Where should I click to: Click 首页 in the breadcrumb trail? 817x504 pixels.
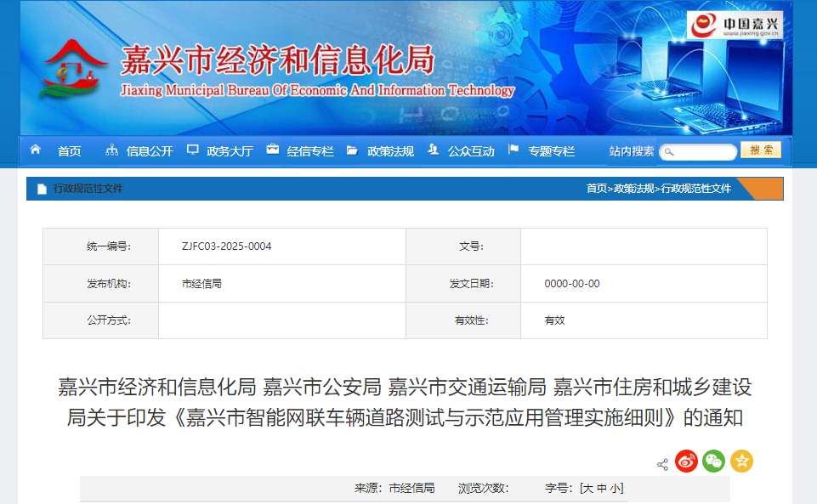[x=597, y=189]
